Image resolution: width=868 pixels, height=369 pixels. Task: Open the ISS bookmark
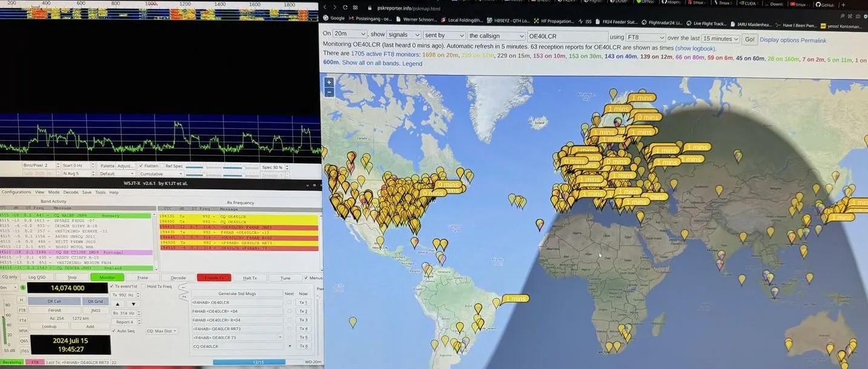pos(584,22)
